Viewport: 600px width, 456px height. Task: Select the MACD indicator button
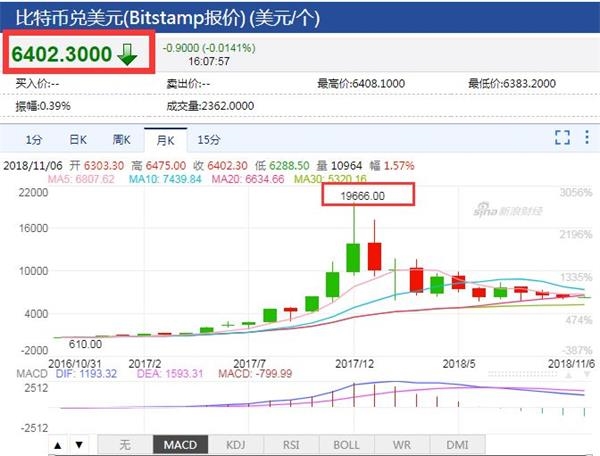tap(180, 445)
